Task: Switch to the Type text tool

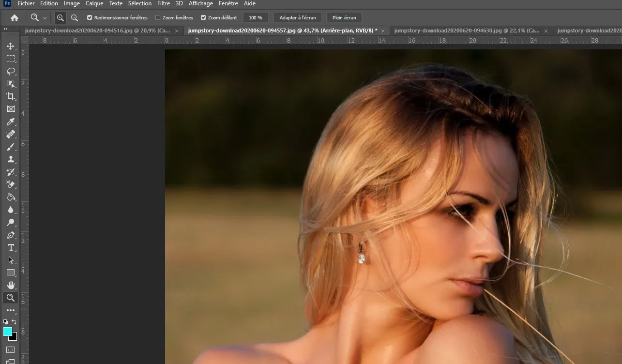Action: (x=11, y=248)
